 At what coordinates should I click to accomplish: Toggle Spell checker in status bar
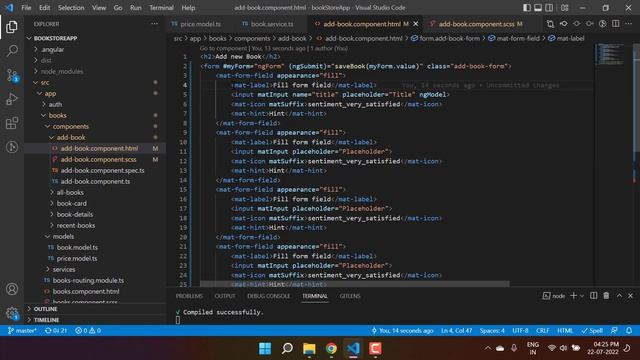(592, 330)
